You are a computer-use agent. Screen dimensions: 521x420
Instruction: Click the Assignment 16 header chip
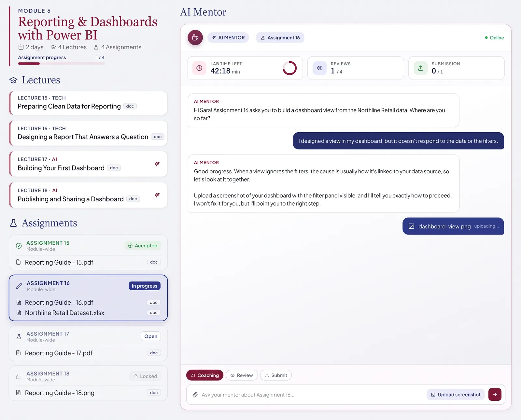pyautogui.click(x=280, y=38)
